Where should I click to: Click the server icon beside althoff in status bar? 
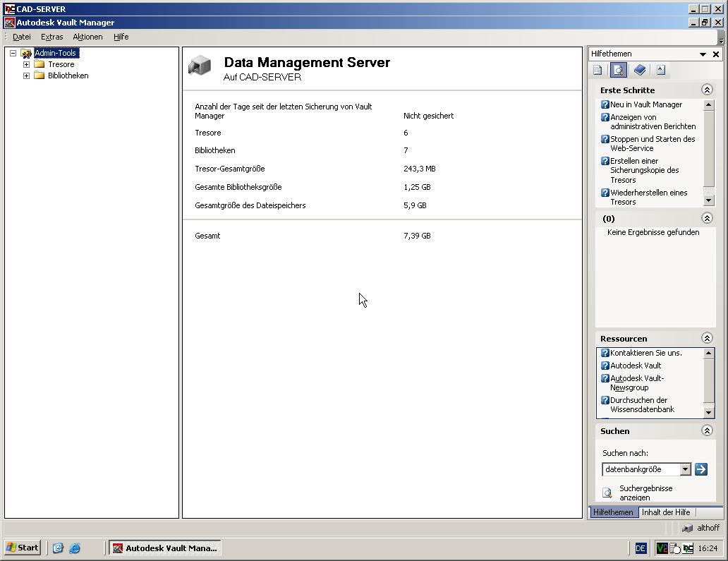688,528
